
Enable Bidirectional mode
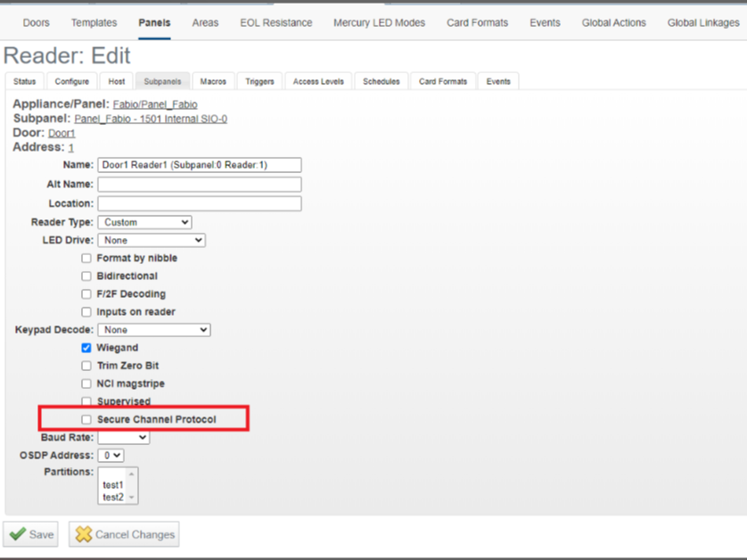[x=86, y=276]
